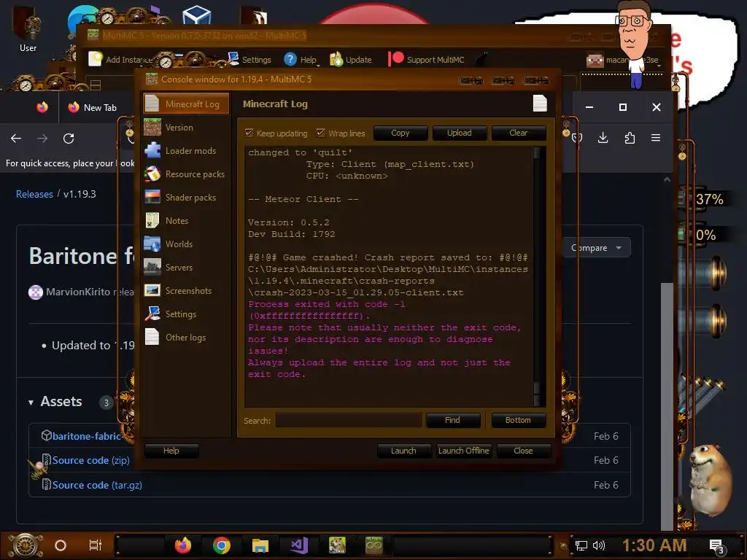Click the Start button on taskbar

tap(26, 545)
